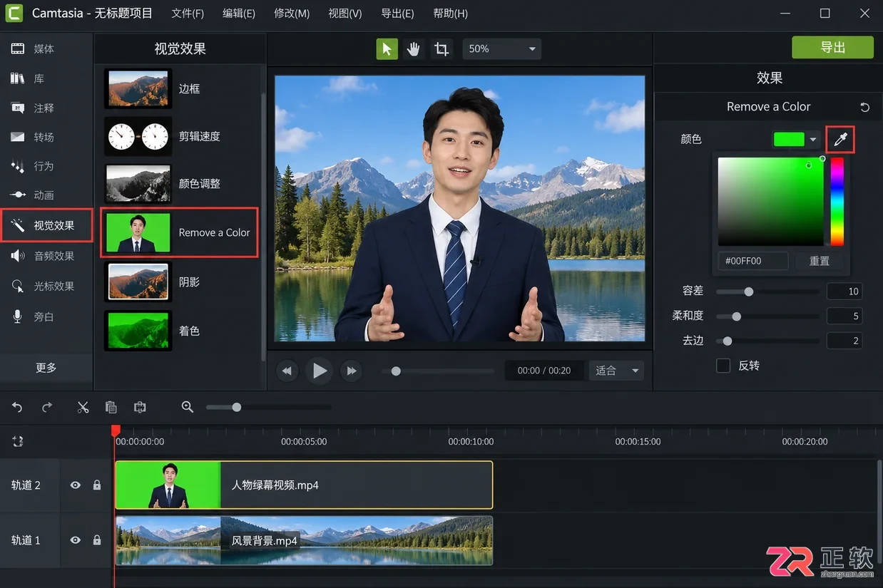
Task: Select the 视觉效果 visual effects panel
Action: 46,225
